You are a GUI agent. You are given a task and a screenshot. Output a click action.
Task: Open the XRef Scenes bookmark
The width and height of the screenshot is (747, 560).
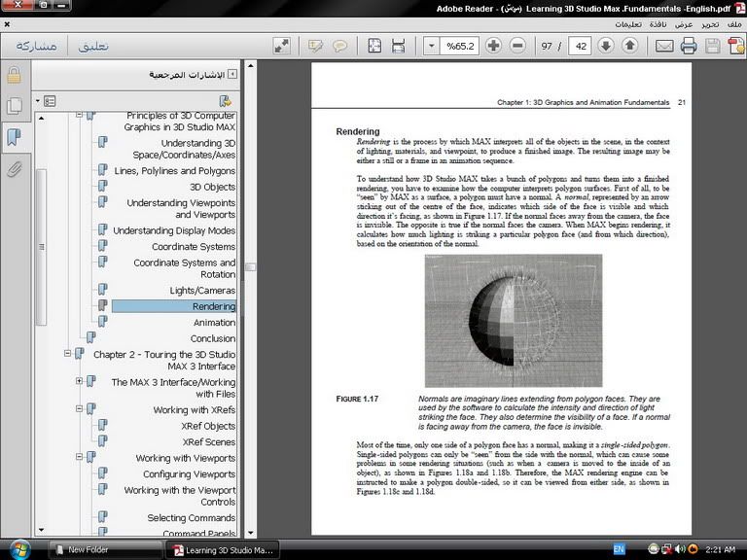209,442
